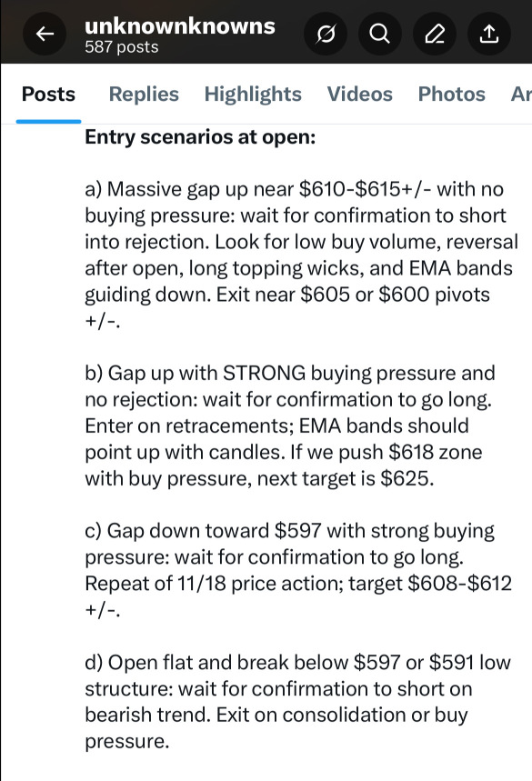Click scenario c) gap down toward $597 paragraph
The width and height of the screenshot is (532, 781).
tap(298, 570)
